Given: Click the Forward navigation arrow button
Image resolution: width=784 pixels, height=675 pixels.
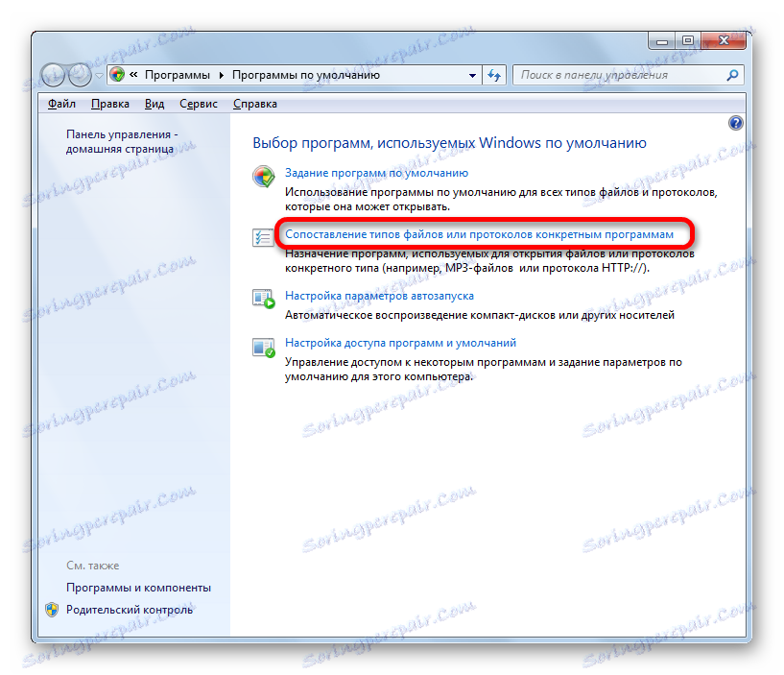Looking at the screenshot, I should [x=80, y=75].
